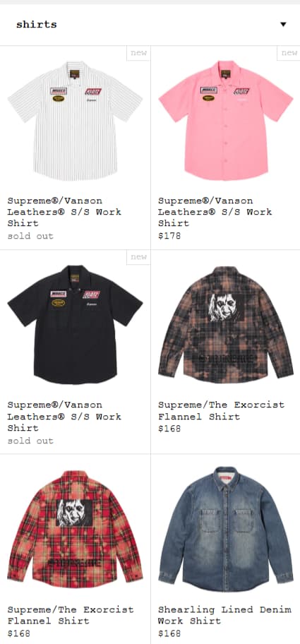Open the black Vanson work shirt image
This screenshot has width=300, height=644.
click(75, 324)
